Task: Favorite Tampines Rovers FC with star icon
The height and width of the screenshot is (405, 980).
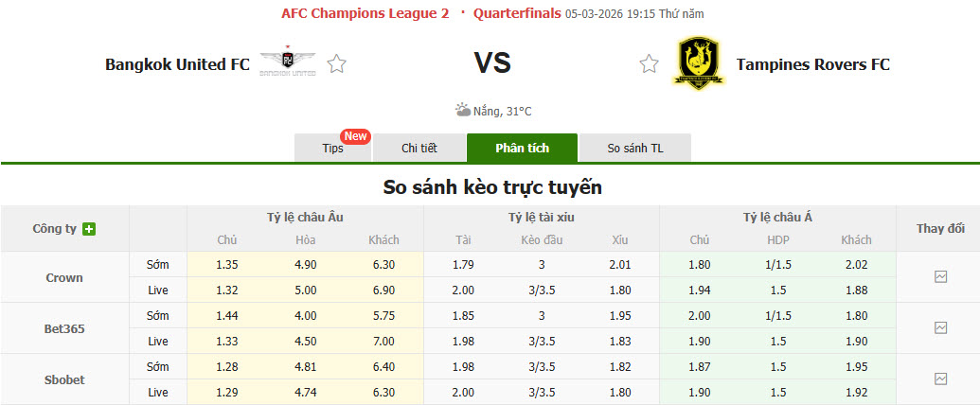Action: tap(649, 63)
